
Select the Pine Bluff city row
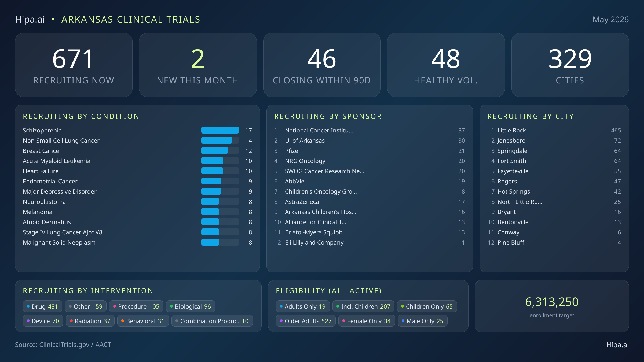554,242
